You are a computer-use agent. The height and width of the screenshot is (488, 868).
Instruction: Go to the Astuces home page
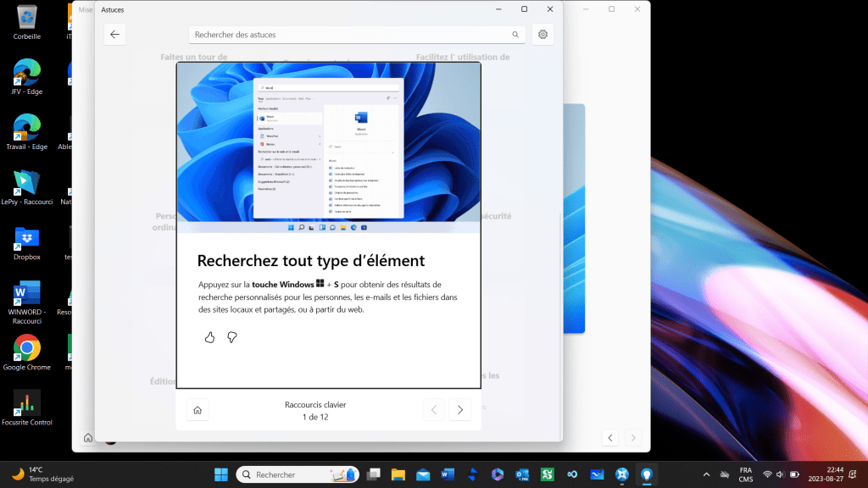coord(198,410)
